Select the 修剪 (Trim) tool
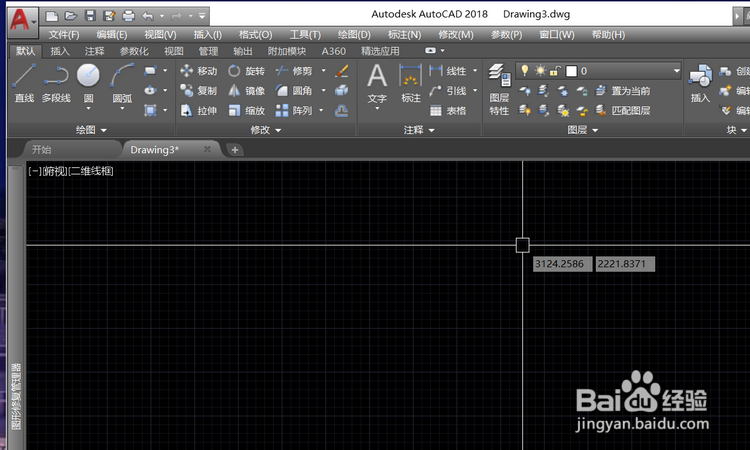 click(x=294, y=71)
